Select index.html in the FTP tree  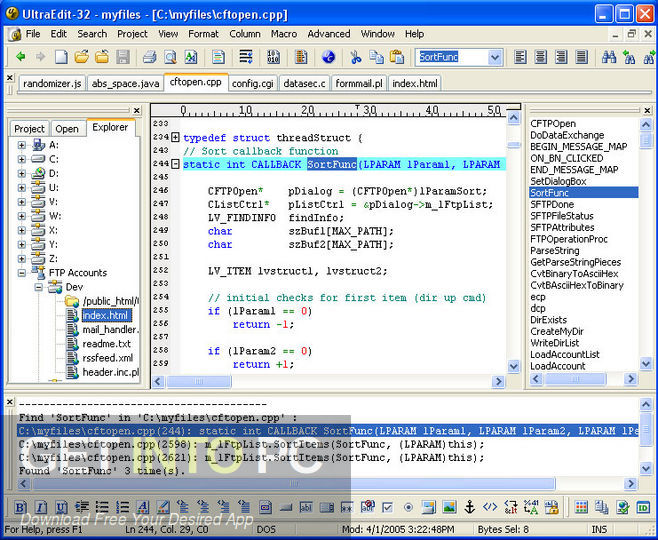tap(106, 316)
